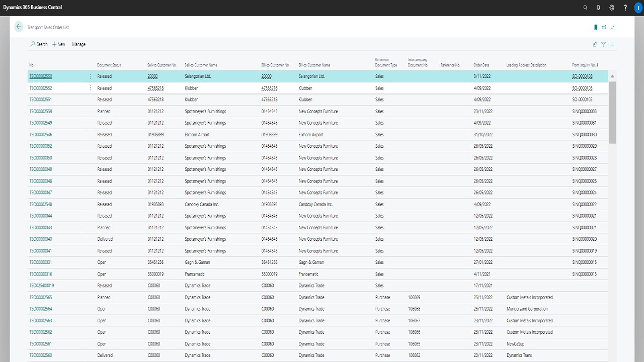Viewport: 644px width, 362px height.
Task: Open order TSO00000031
Action: coord(41,262)
